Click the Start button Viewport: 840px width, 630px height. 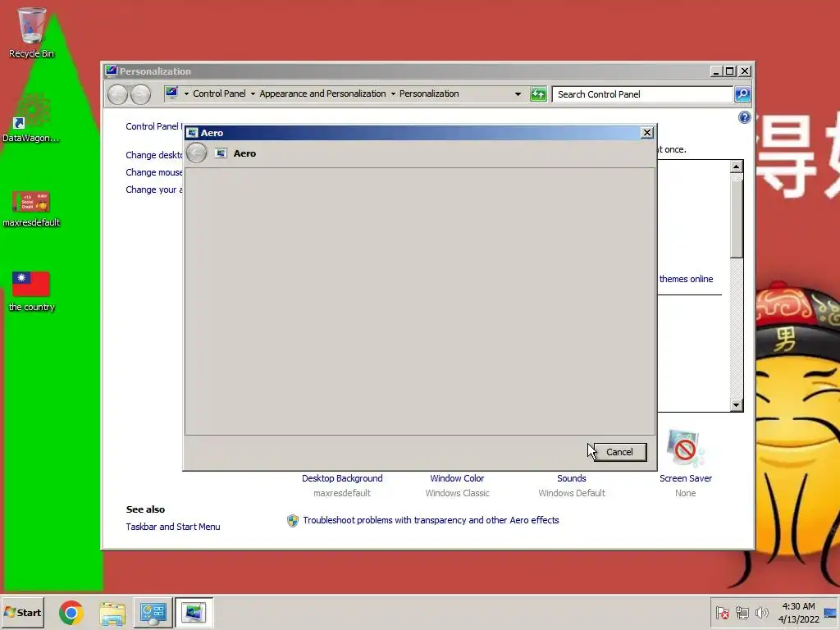(x=22, y=612)
